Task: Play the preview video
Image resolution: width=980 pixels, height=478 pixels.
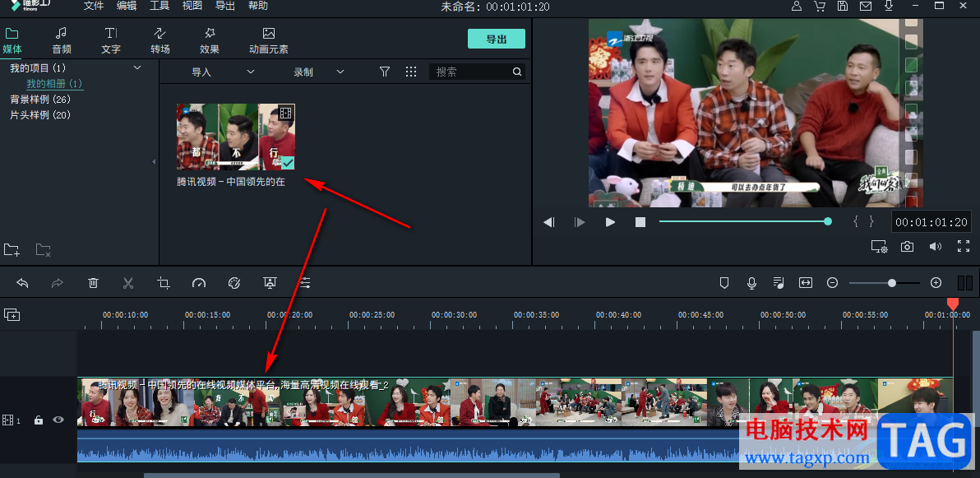Action: tap(611, 222)
